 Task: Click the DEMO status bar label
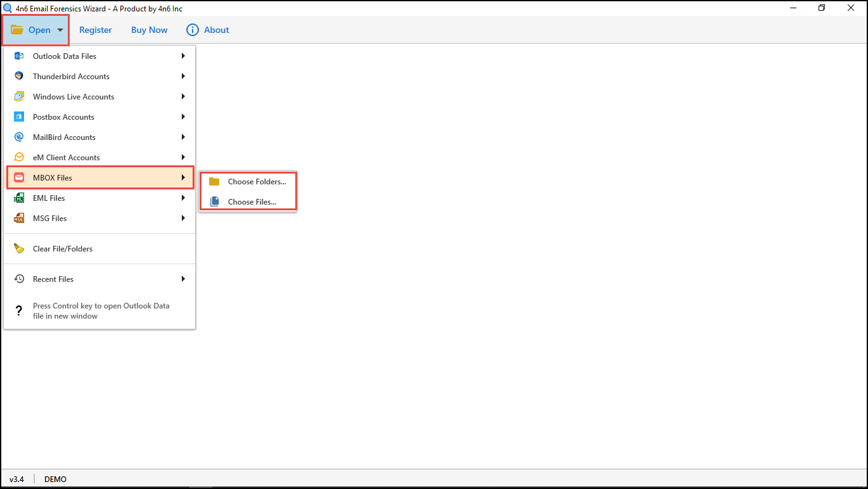point(55,479)
